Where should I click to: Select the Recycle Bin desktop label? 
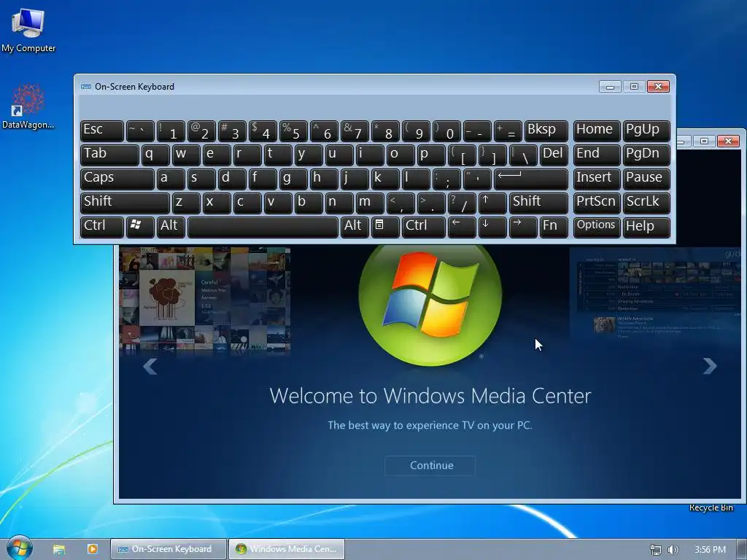pos(711,507)
